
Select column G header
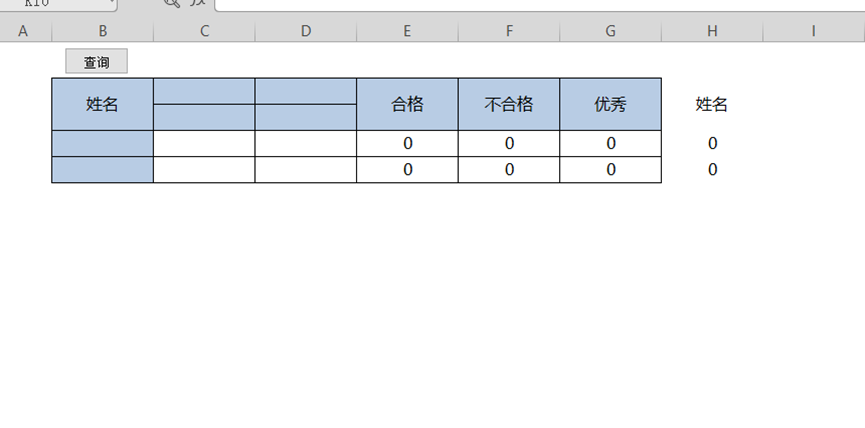[x=610, y=31]
